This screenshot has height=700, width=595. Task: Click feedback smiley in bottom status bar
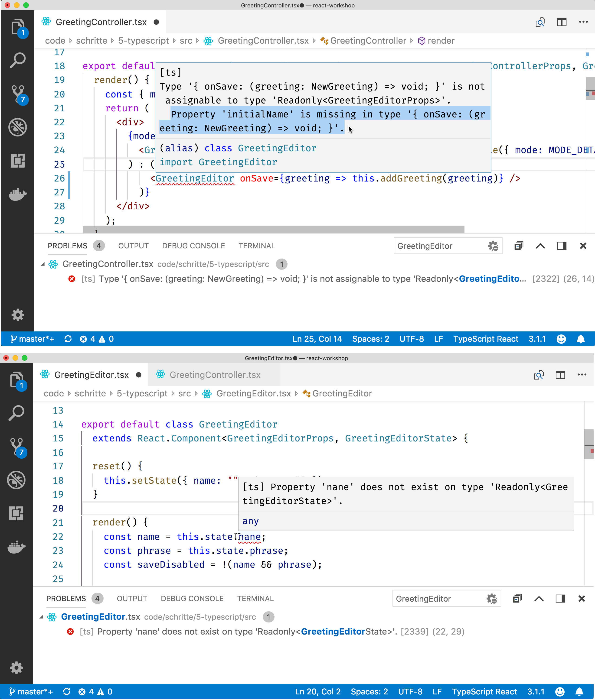[x=560, y=692]
